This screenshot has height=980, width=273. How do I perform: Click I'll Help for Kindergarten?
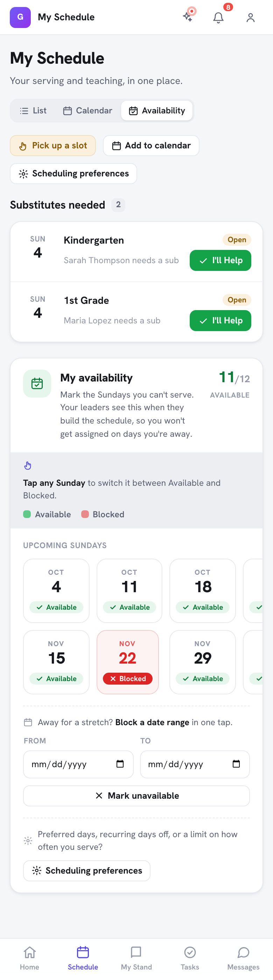tap(220, 260)
